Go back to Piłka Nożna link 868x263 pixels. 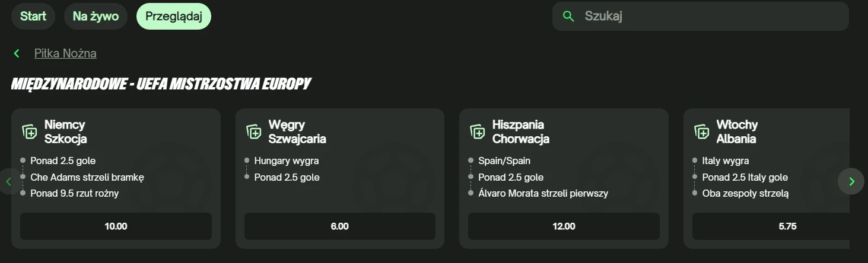[65, 54]
